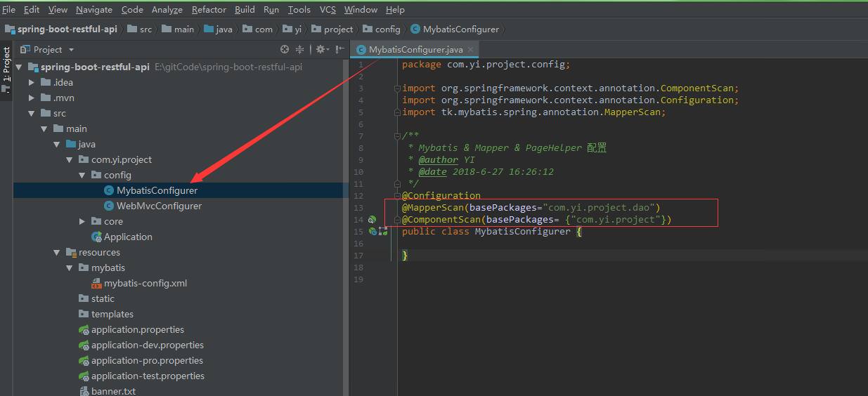868x396 pixels.
Task: Collapse the mybatis folder arrow
Action: pyautogui.click(x=70, y=268)
